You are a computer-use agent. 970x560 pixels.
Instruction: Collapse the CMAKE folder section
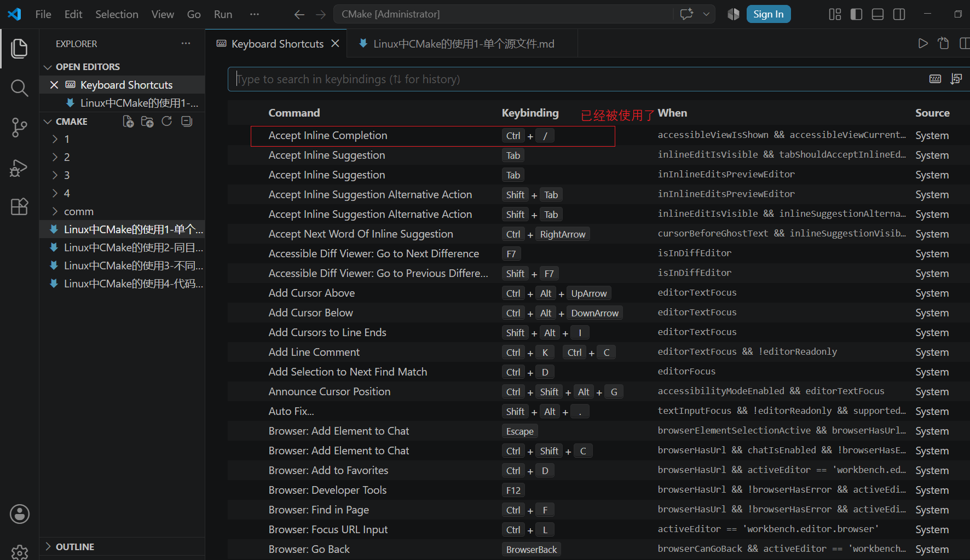click(x=72, y=122)
